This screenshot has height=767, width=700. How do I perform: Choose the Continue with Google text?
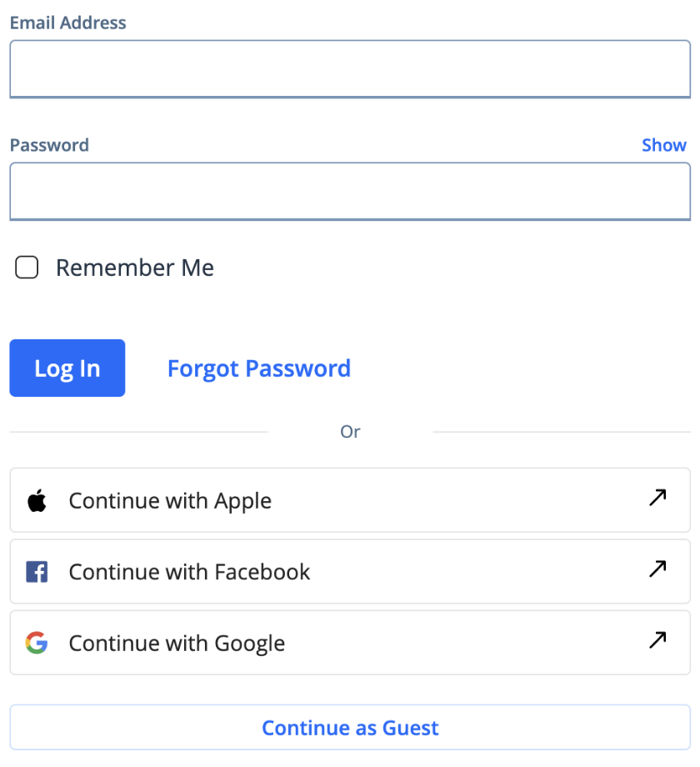[177, 644]
